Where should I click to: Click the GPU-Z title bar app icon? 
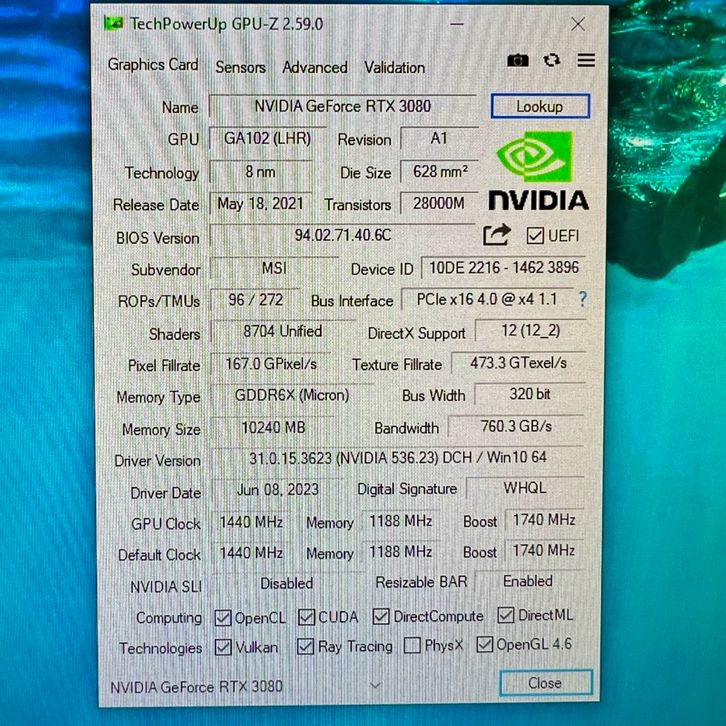coord(115,24)
